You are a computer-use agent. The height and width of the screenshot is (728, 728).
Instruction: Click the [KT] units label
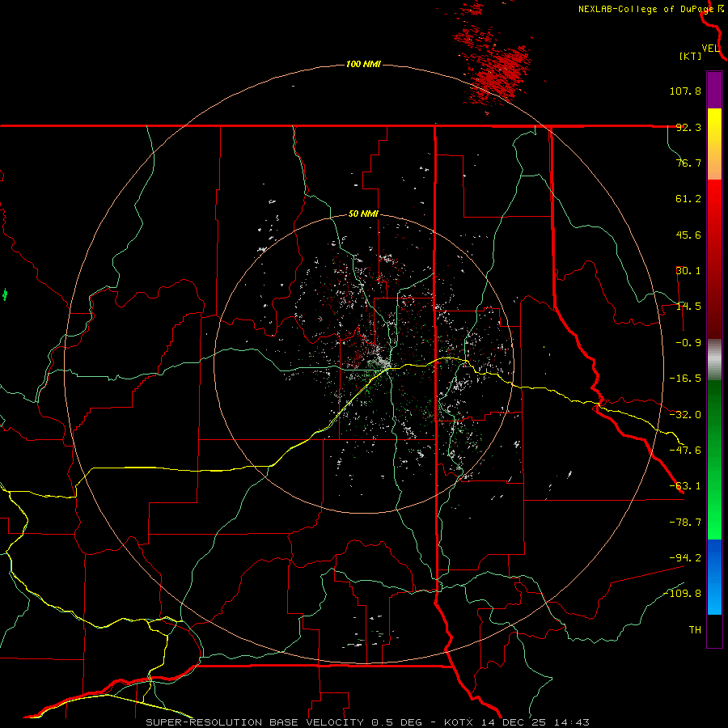click(691, 56)
